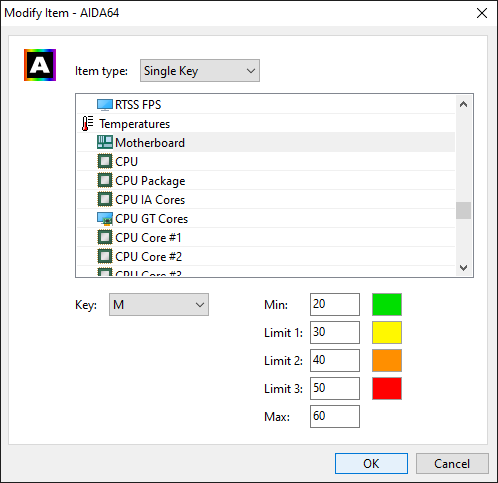
Task: Click the CPU Package chip icon
Action: 105,181
